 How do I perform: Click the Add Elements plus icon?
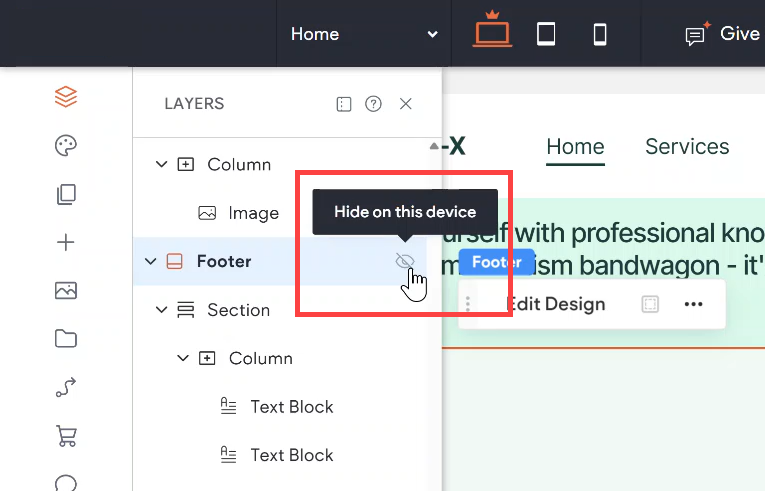(x=66, y=242)
